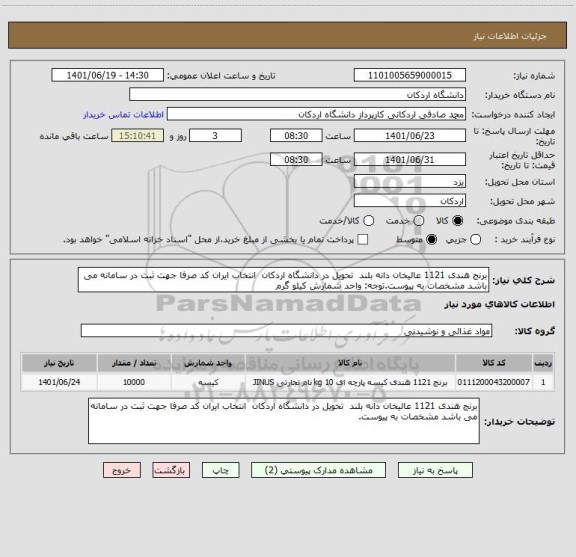Click the announcement date field 1401/06/19 - 14:30
Viewport: 576px width, 557px height.
(108, 75)
